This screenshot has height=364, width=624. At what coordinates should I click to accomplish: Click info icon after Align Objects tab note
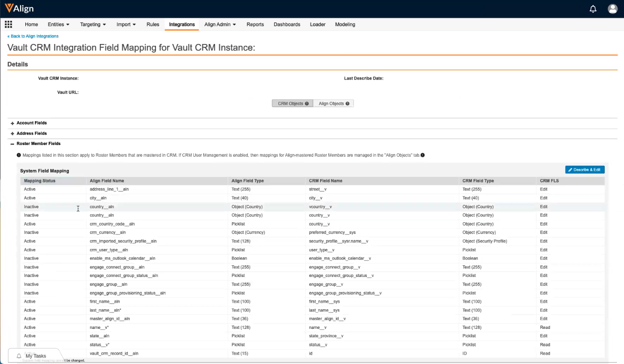click(423, 155)
